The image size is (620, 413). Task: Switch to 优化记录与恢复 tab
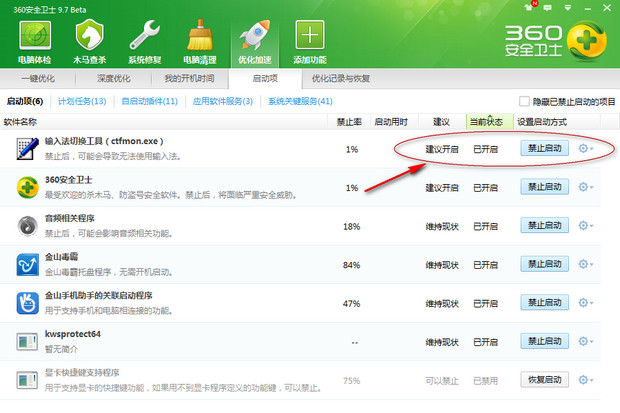click(x=341, y=78)
